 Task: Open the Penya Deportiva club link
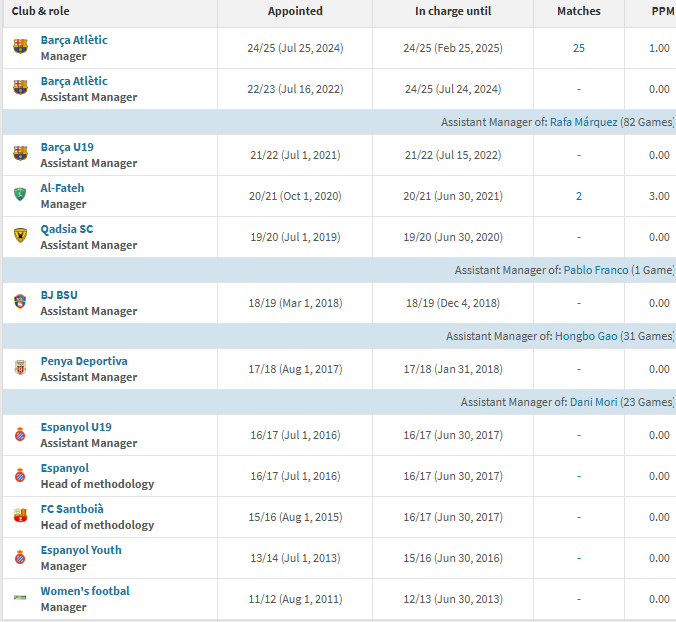pyautogui.click(x=84, y=361)
